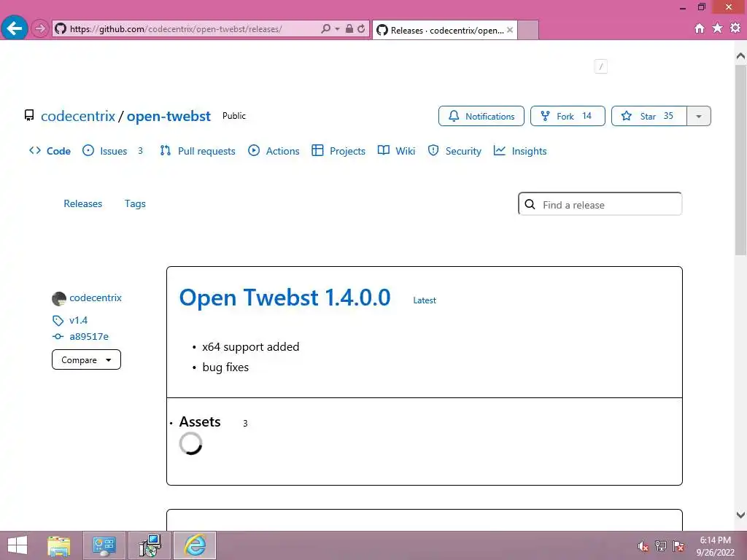Open the codecentrix owner link

(x=78, y=116)
